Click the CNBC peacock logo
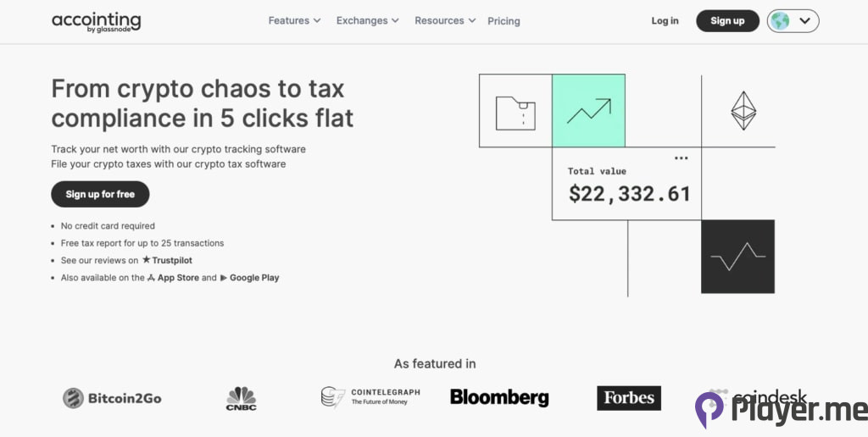Viewport: 868px width, 437px height. click(x=241, y=397)
